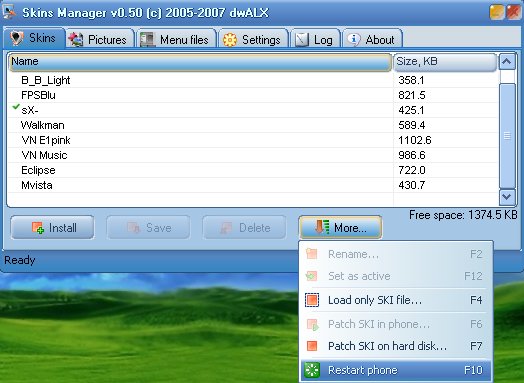This screenshot has height=383, width=524.
Task: Select Restart phone in the menu
Action: tap(396, 370)
